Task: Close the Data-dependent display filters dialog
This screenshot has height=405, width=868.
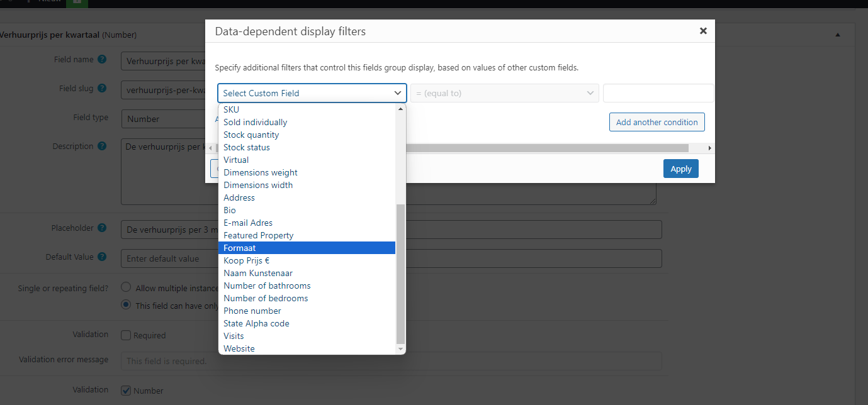Action: coord(703,31)
